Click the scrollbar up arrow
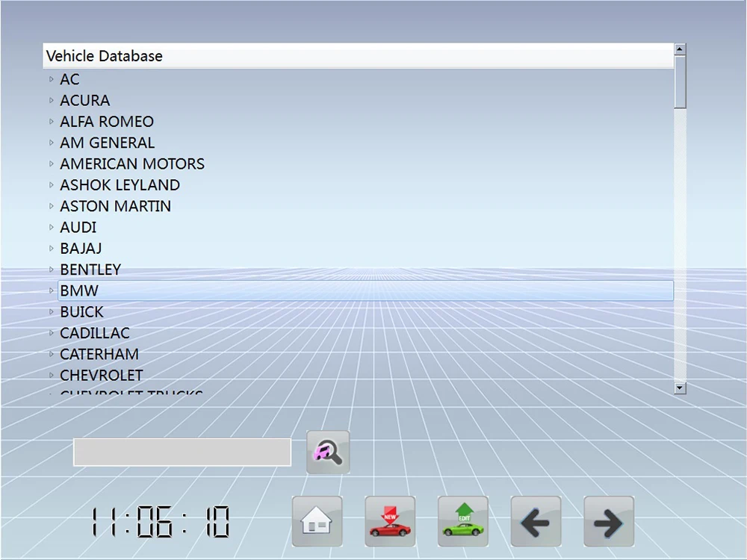This screenshot has height=560, width=747. click(x=680, y=49)
